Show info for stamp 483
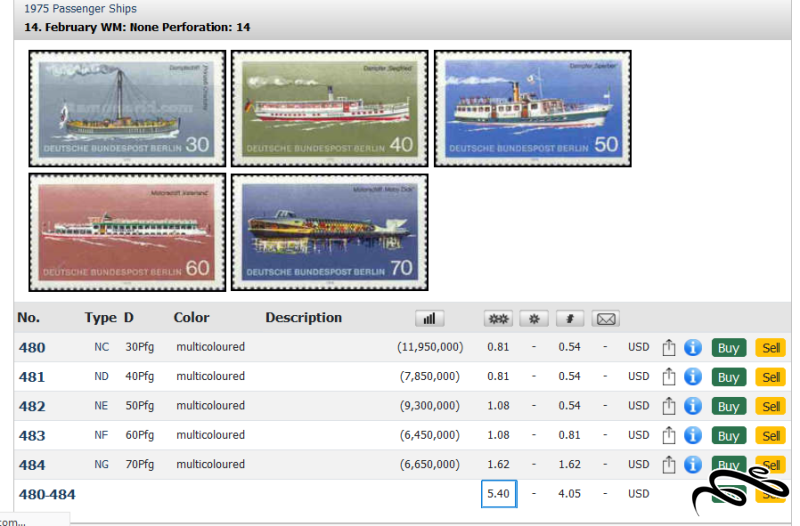The width and height of the screenshot is (800, 526). pyautogui.click(x=693, y=436)
